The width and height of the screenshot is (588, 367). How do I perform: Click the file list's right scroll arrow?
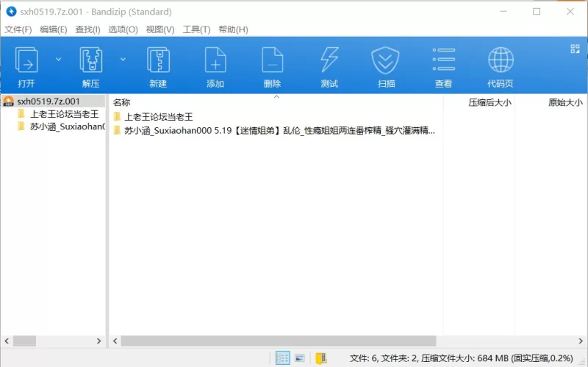click(x=581, y=341)
